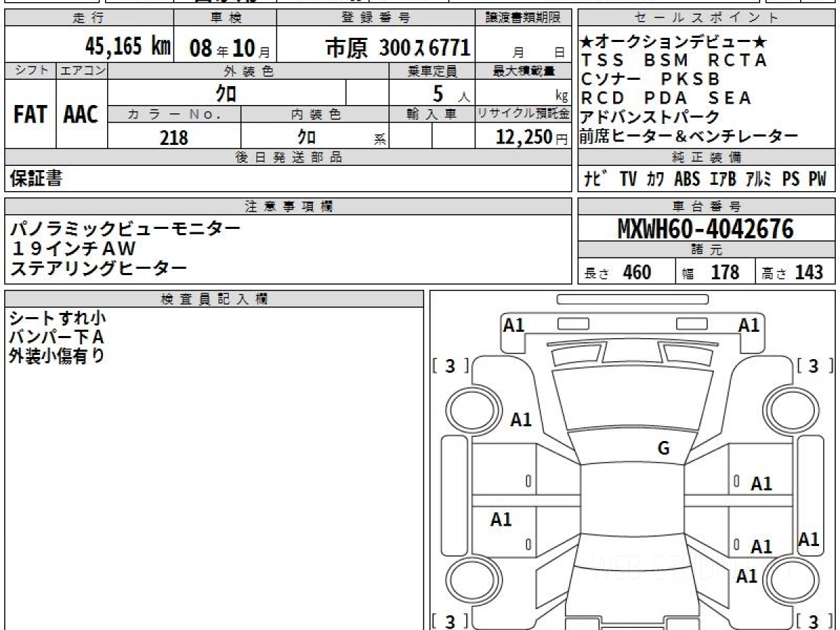
Task: Click the ABS equipment label
Action: point(687,179)
